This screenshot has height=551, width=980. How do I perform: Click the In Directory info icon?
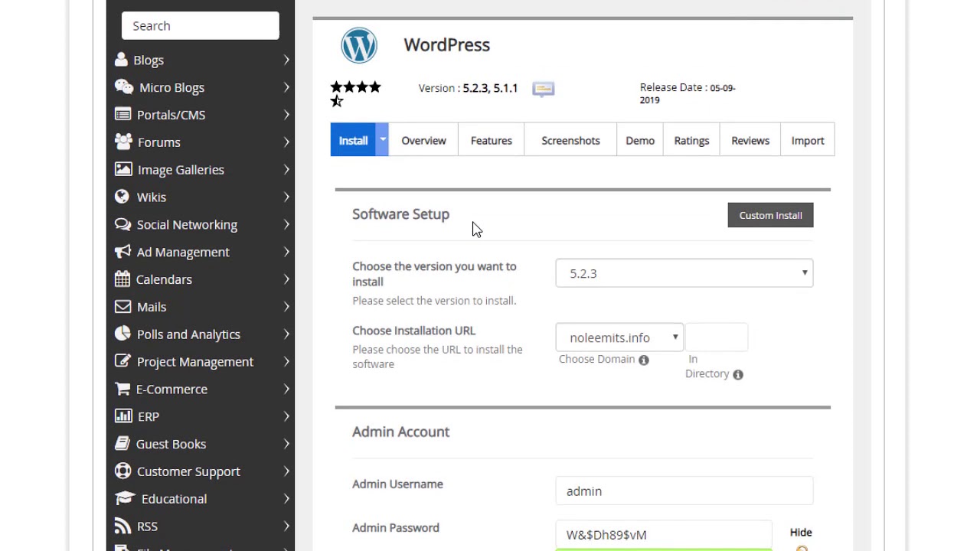(x=738, y=374)
